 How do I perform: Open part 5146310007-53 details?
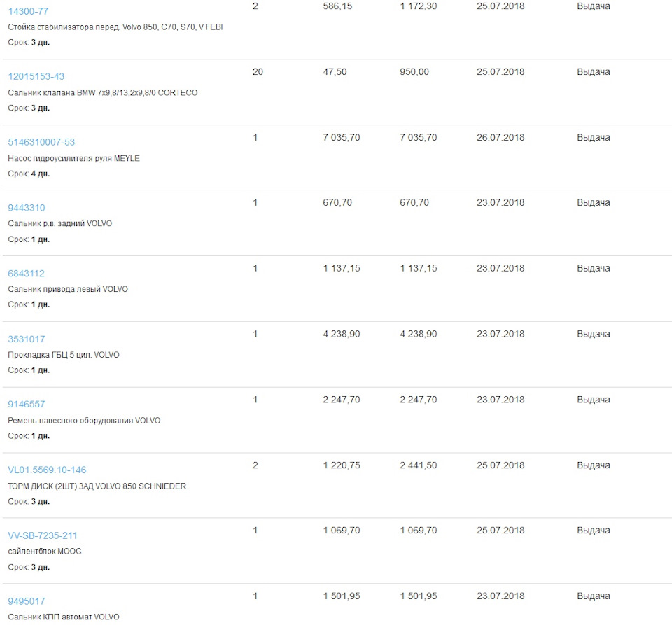point(41,142)
